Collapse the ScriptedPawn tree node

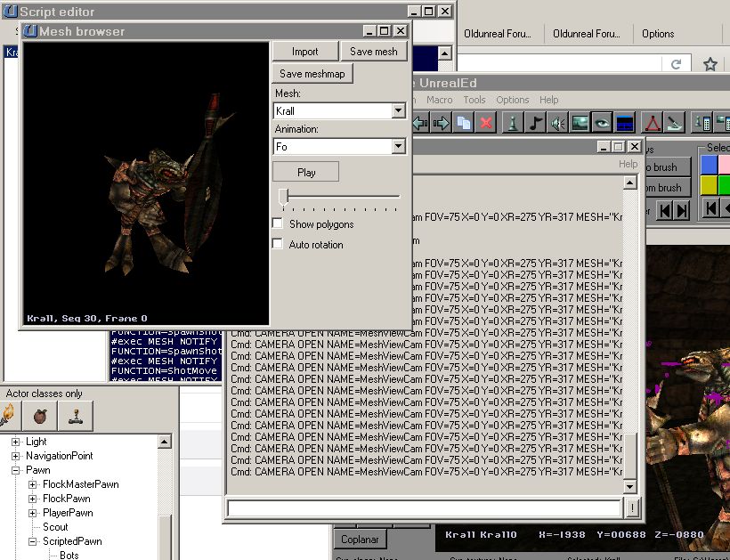[x=32, y=541]
